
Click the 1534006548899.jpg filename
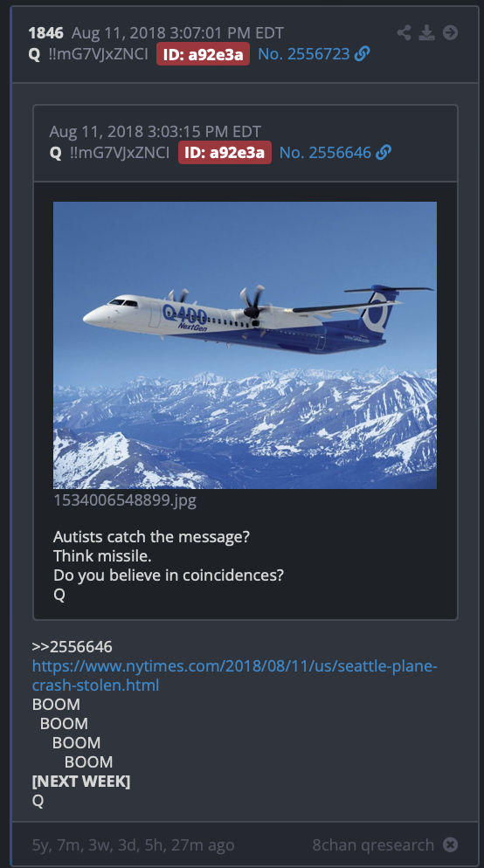tap(125, 500)
